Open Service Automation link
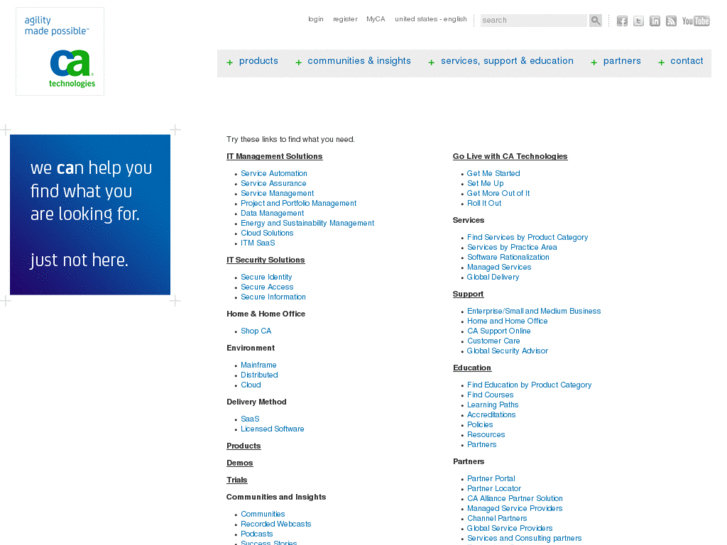This screenshot has height=545, width=727. click(274, 173)
